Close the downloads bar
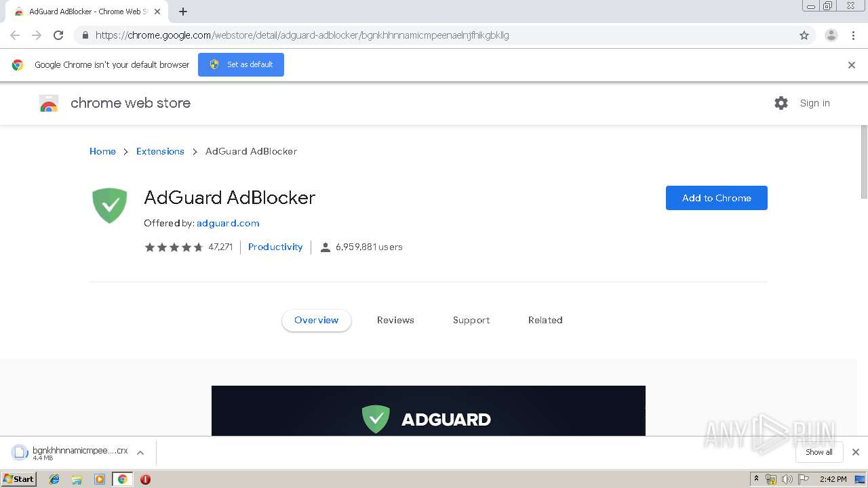 (856, 452)
